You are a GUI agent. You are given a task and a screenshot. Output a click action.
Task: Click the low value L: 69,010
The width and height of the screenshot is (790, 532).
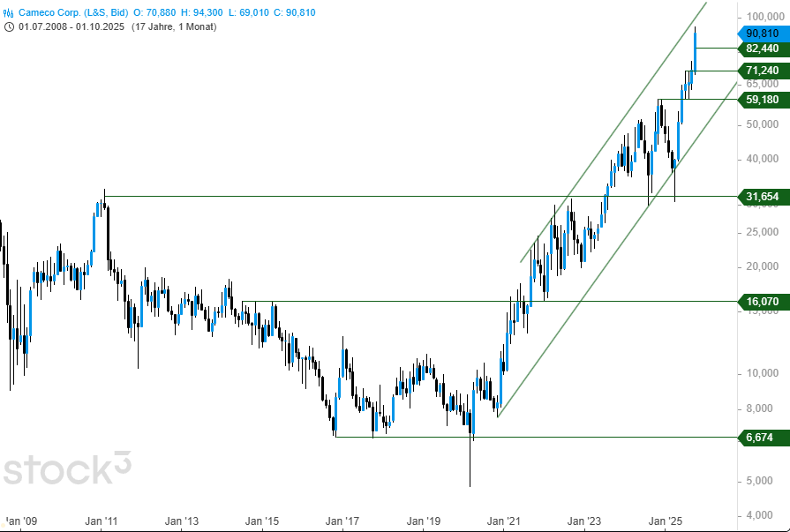[249, 12]
